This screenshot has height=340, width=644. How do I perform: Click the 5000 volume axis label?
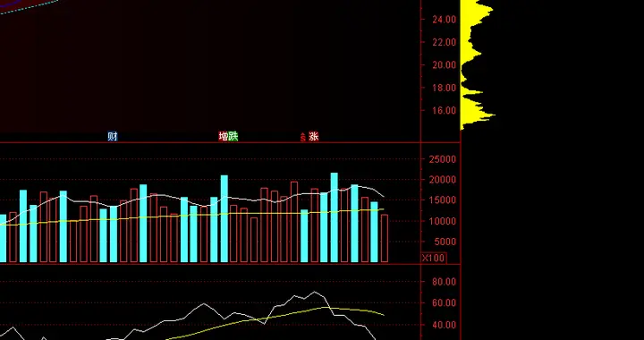click(x=445, y=242)
